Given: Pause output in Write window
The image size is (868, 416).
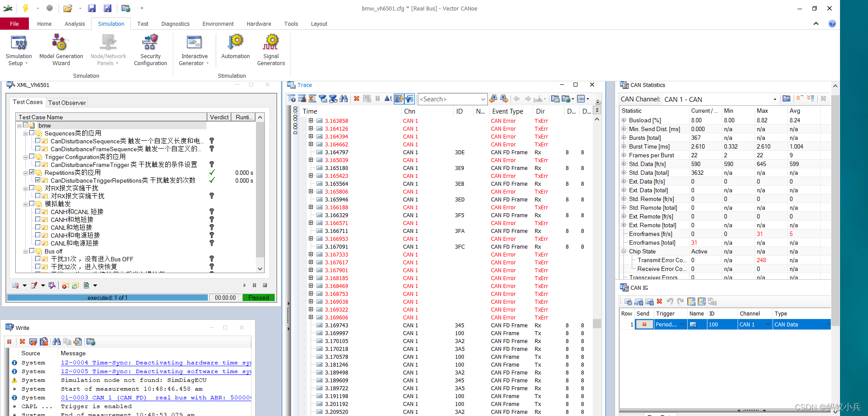Looking at the screenshot, I should [x=9, y=342].
